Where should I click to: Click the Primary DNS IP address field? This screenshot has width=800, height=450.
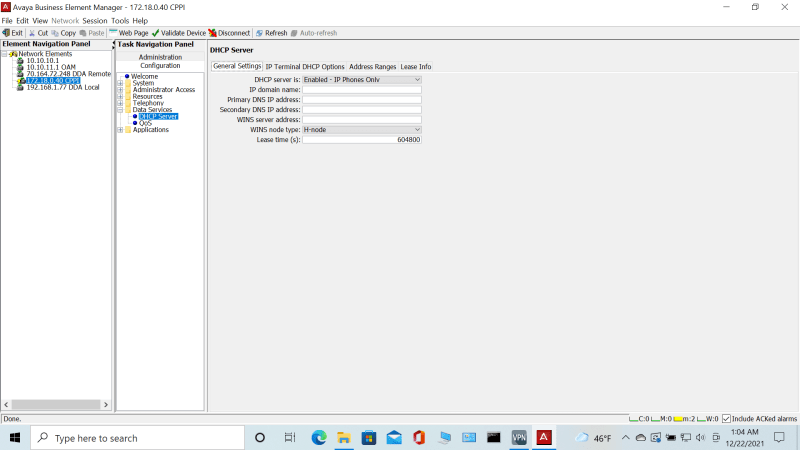(x=362, y=99)
